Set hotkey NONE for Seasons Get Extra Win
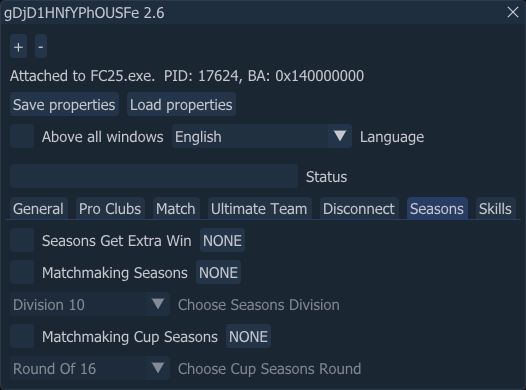 pos(222,240)
